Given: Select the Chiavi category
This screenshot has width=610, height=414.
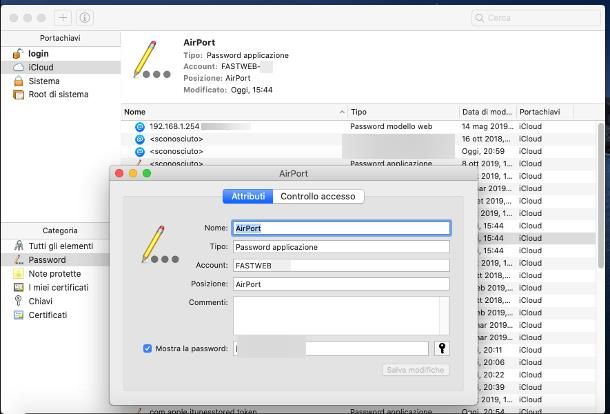Looking at the screenshot, I should point(56,301).
